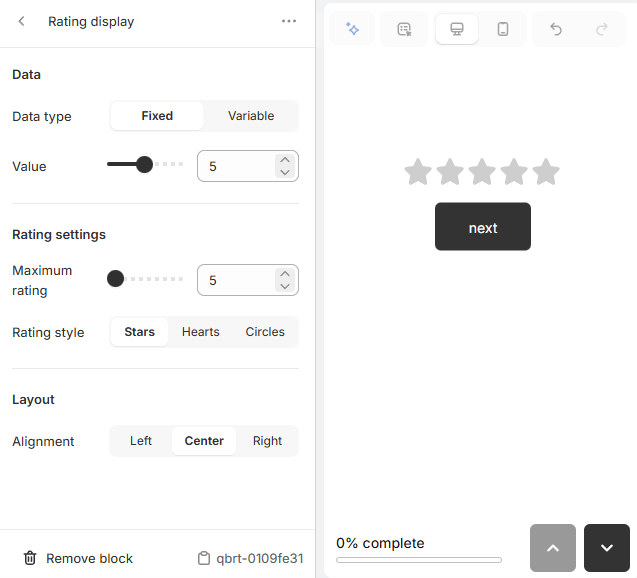Go to previous page with up chevron
This screenshot has width=637, height=578.
pyautogui.click(x=552, y=548)
